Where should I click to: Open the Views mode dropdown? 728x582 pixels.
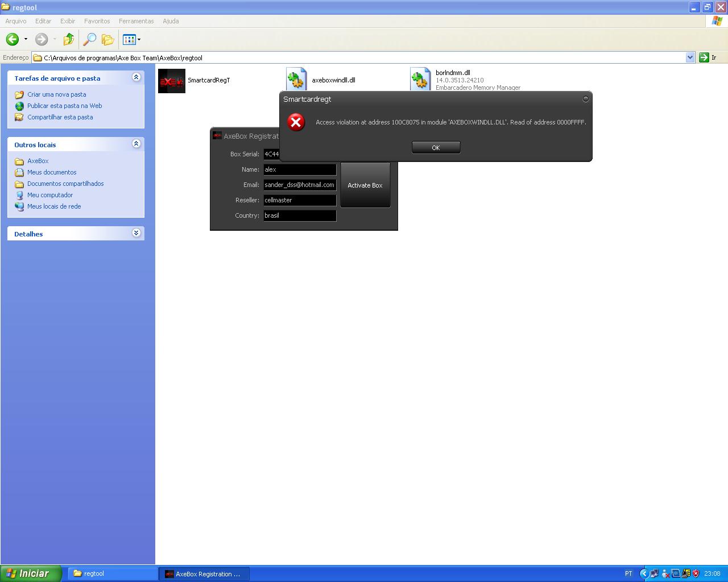pyautogui.click(x=131, y=39)
